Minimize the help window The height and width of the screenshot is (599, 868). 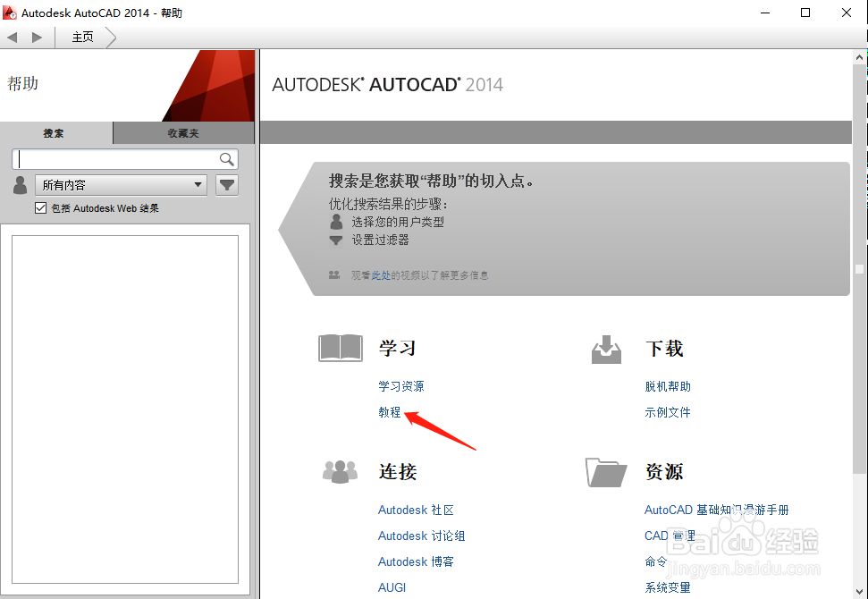[x=765, y=13]
